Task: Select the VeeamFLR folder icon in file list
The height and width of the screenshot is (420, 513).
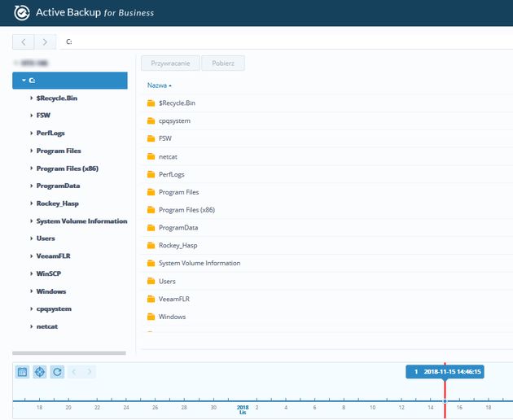Action: point(151,299)
